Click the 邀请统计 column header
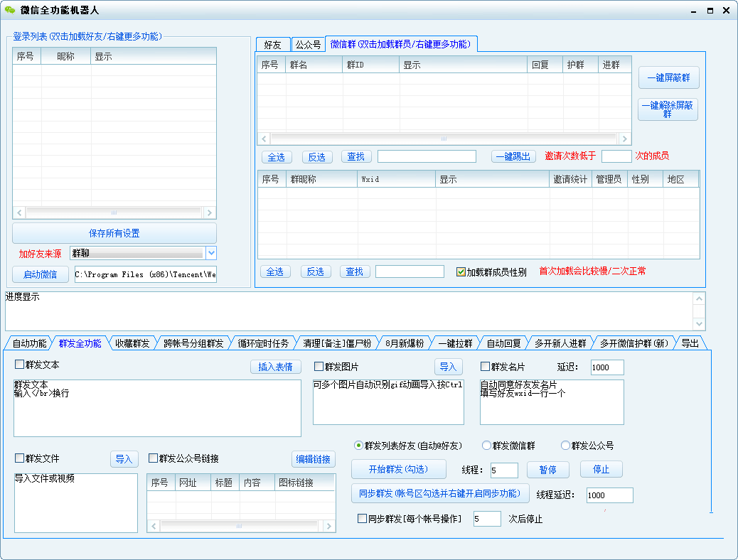738x560 pixels. point(570,179)
